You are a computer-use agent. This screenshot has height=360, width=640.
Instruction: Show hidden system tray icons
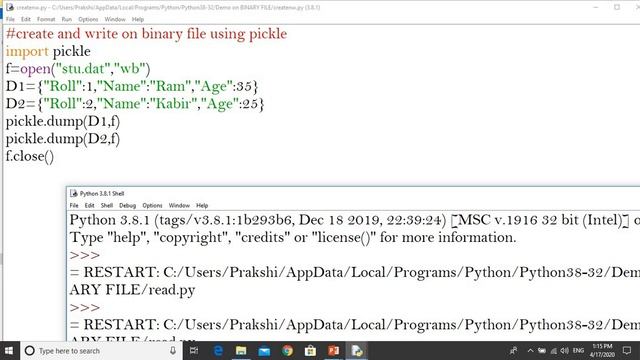[530, 351]
